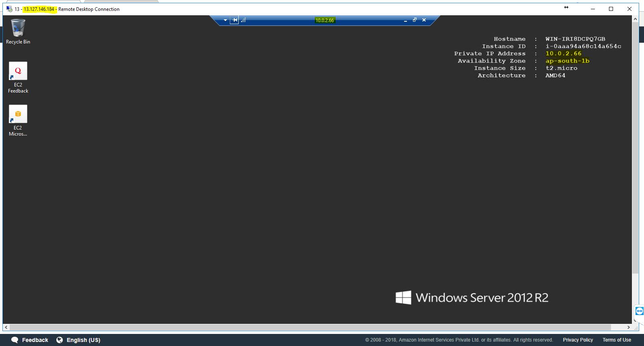This screenshot has height=346, width=644.
Task: Open the EC2 Feedback shortcut
Action: (x=18, y=77)
